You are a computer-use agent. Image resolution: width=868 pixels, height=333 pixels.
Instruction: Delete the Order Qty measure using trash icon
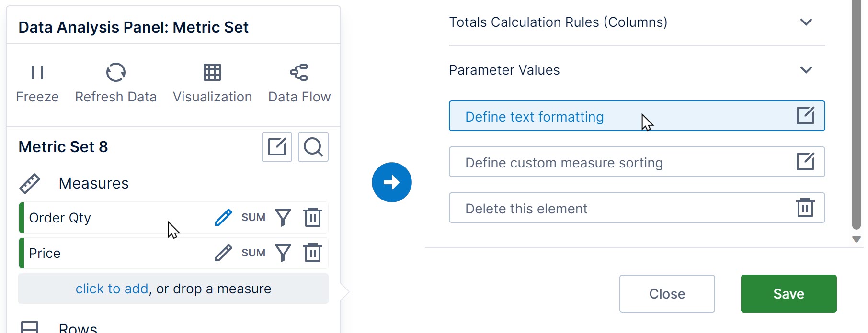point(312,217)
